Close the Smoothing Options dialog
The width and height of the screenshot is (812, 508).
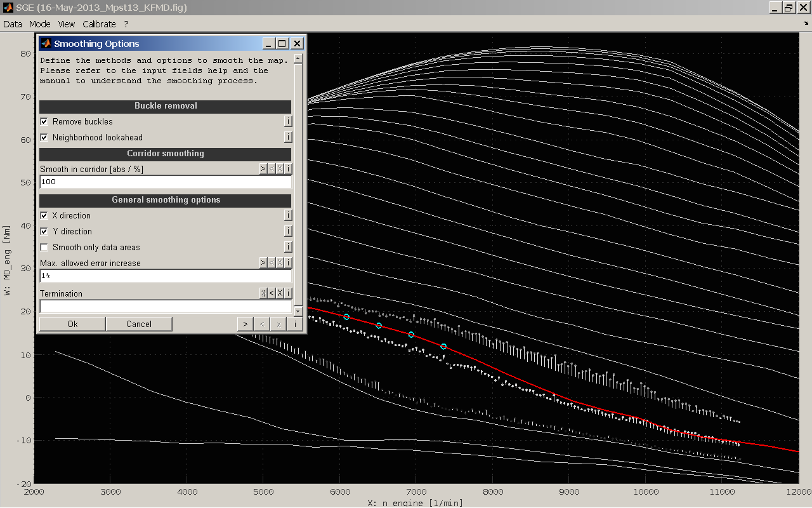tap(297, 44)
